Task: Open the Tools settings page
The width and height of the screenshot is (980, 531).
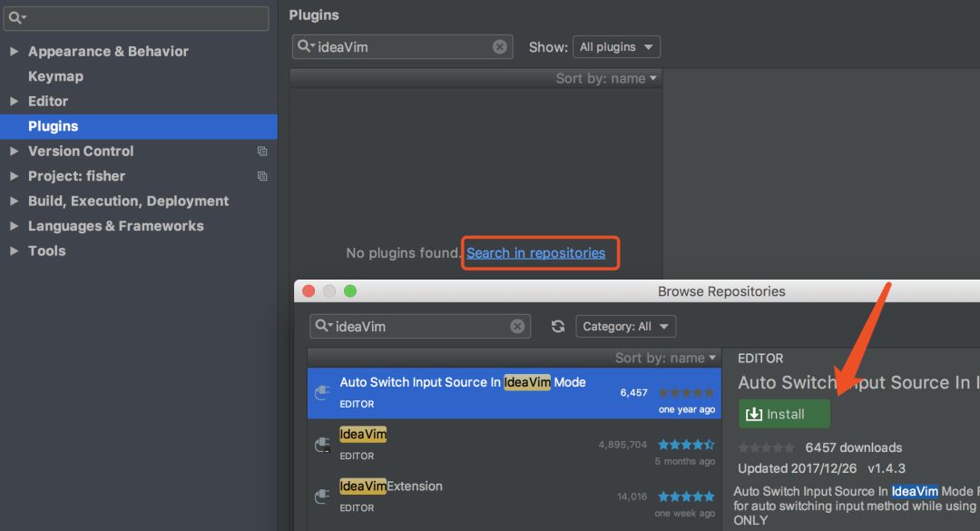Action: (x=47, y=251)
